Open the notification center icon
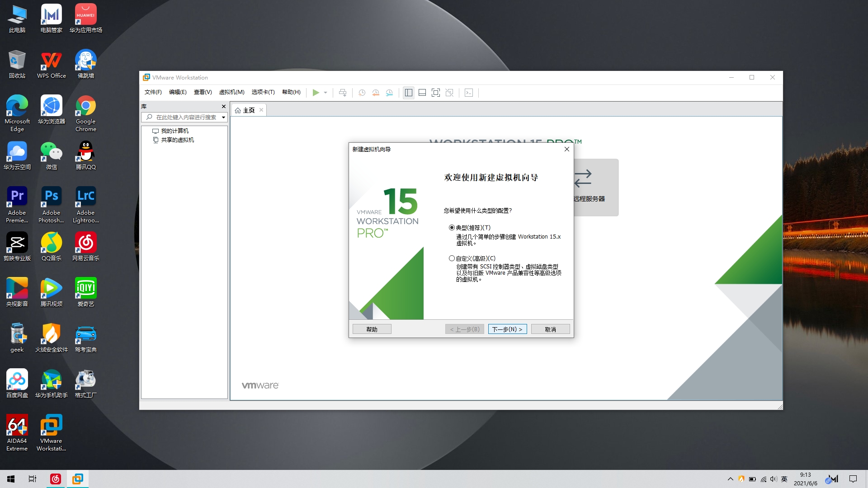The image size is (868, 488). click(853, 479)
